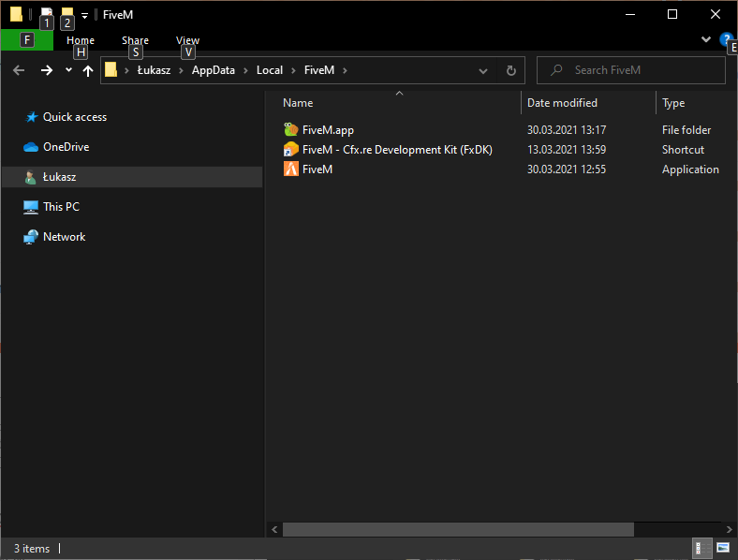Select OneDrive in navigation pane
This screenshot has height=560, width=738.
(x=66, y=147)
